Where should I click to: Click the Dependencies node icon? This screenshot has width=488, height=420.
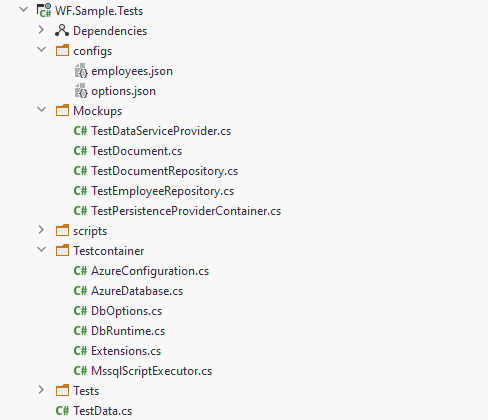coord(62,30)
